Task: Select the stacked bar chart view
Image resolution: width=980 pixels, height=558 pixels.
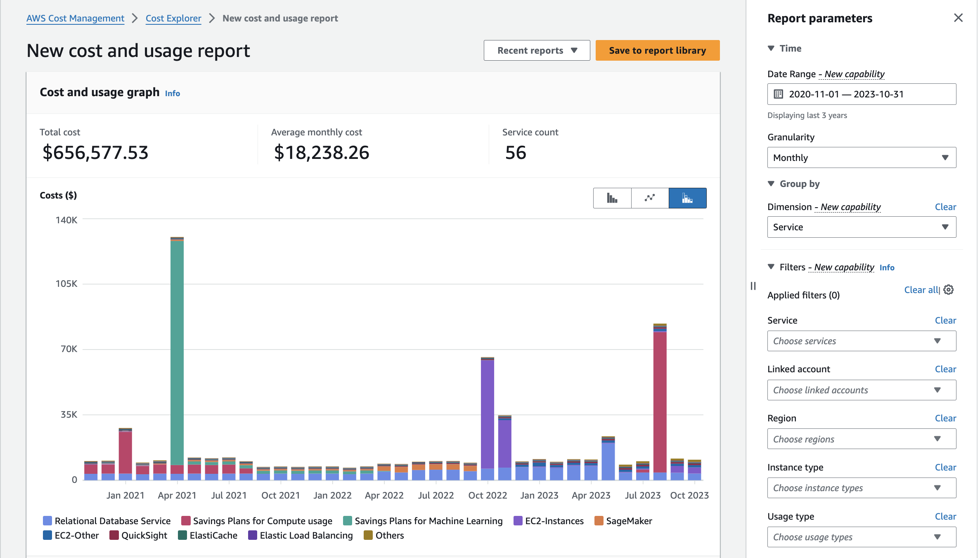Action: 687,198
